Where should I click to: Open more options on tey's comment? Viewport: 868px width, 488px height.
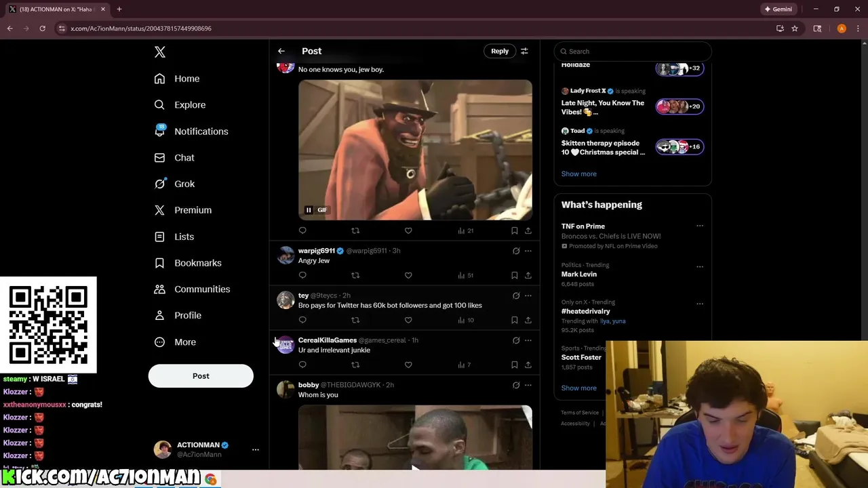(x=528, y=296)
